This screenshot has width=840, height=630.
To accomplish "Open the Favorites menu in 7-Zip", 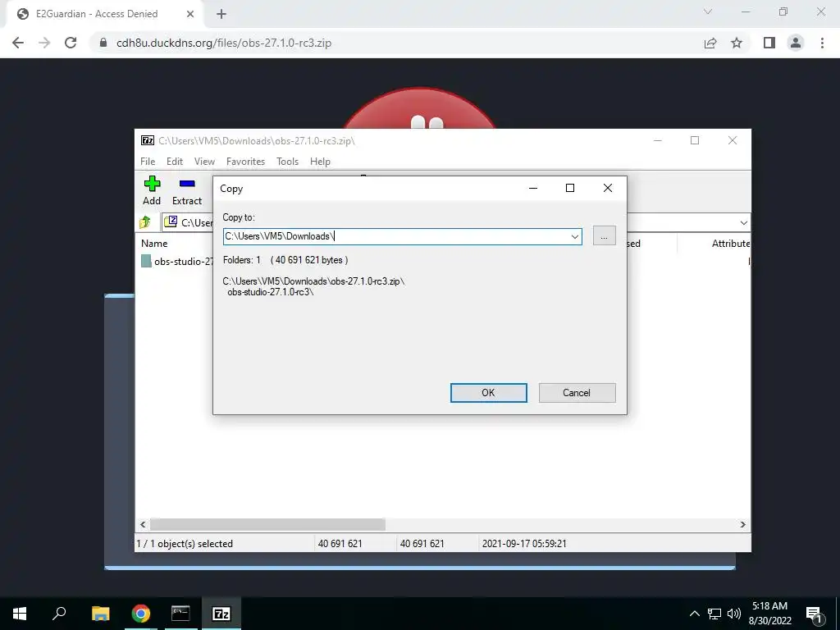I will click(x=245, y=162).
